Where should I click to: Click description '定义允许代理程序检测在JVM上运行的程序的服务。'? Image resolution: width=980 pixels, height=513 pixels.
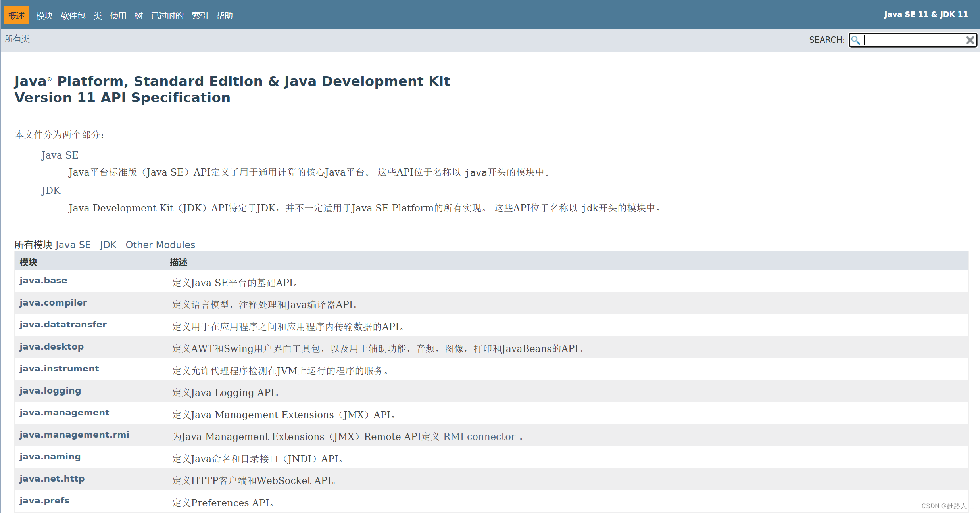tap(281, 371)
